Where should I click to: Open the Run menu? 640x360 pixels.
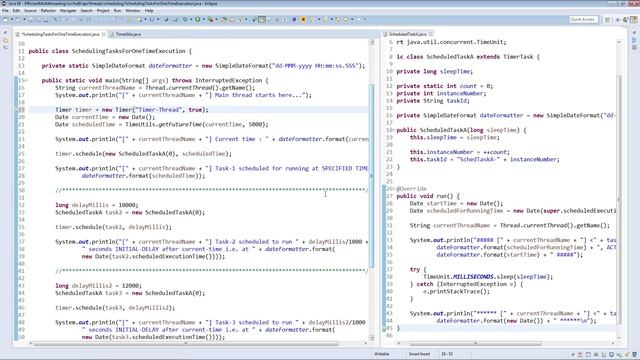118,11
